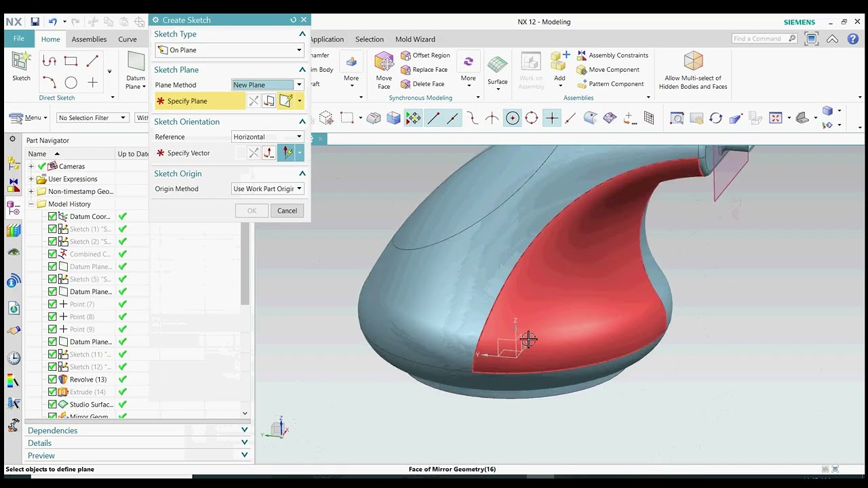Image resolution: width=868 pixels, height=488 pixels.
Task: Select the Profile sketch curve tool
Action: pos(49,61)
